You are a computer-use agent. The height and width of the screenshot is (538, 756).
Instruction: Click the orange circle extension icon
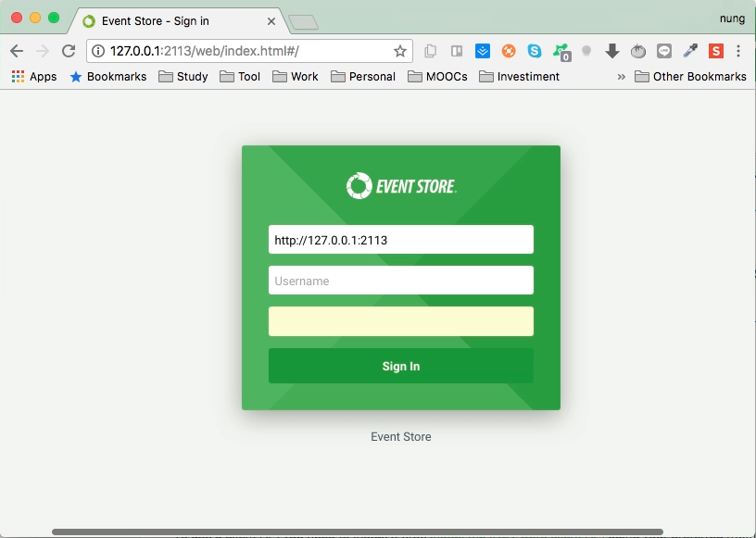click(509, 51)
